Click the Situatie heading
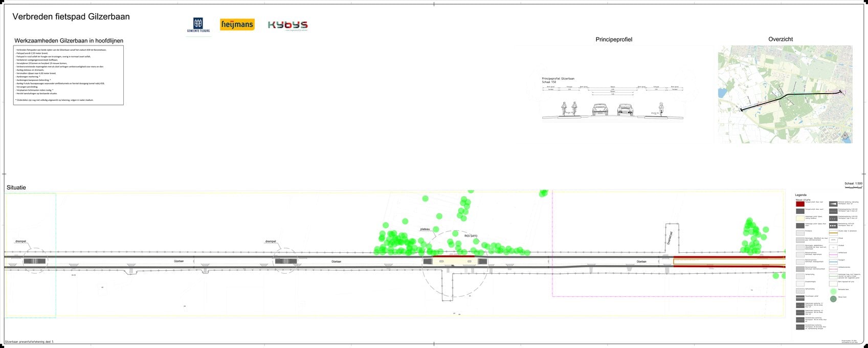Viewport: 868px width, 348px height. click(16, 188)
